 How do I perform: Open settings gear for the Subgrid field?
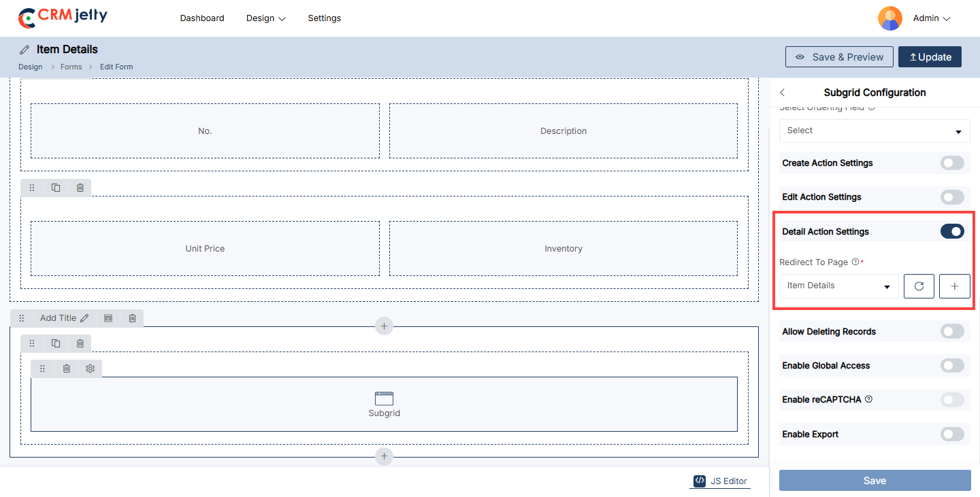90,369
